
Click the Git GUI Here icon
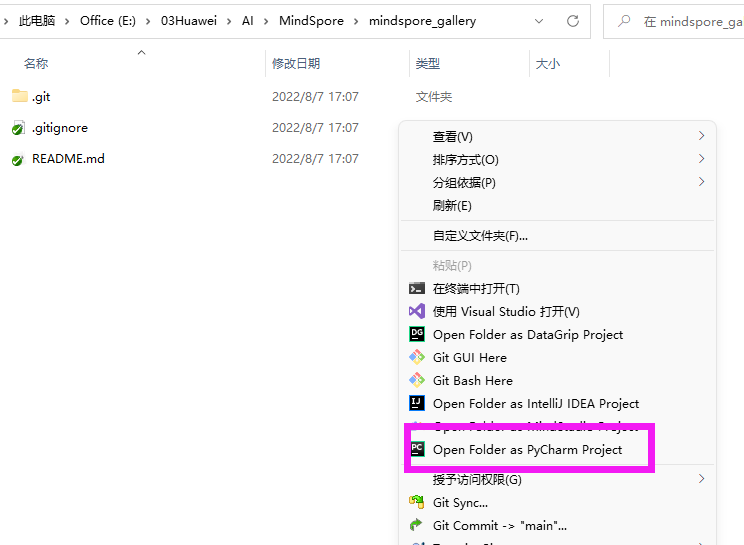click(417, 357)
